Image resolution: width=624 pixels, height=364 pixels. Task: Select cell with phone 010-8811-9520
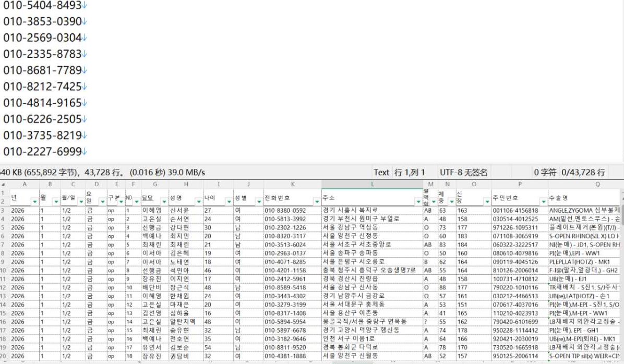(293, 347)
